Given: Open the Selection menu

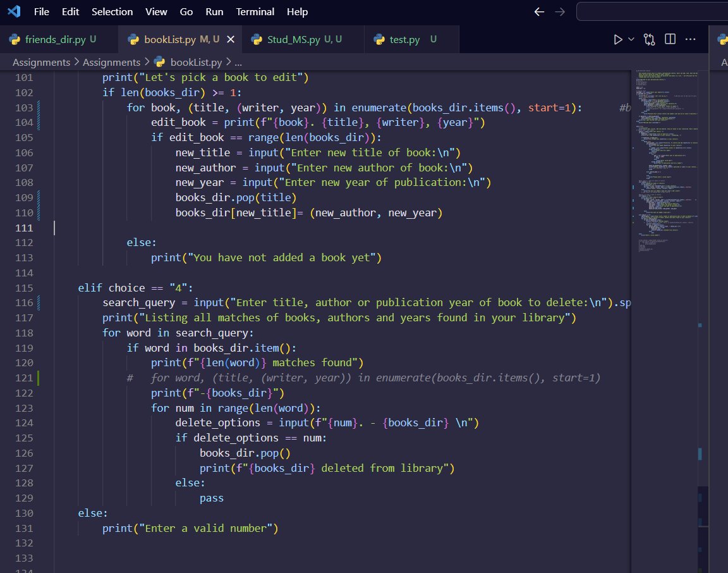Looking at the screenshot, I should 112,11.
